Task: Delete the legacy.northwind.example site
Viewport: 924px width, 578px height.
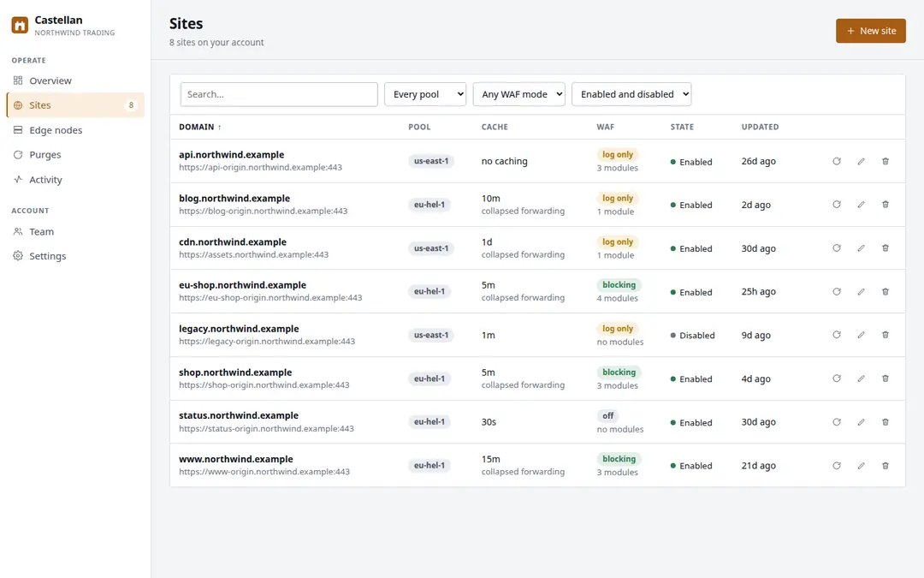Action: point(885,335)
